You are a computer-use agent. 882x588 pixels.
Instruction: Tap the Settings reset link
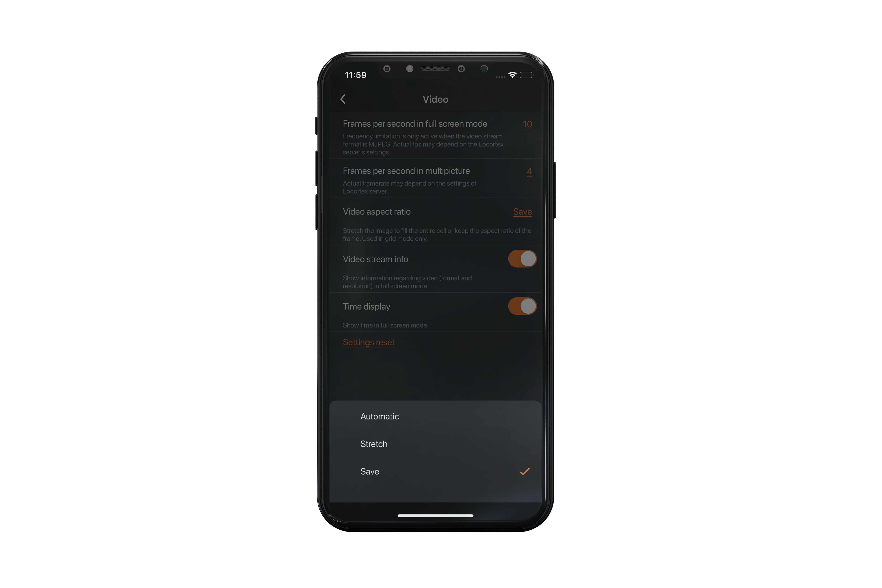369,342
